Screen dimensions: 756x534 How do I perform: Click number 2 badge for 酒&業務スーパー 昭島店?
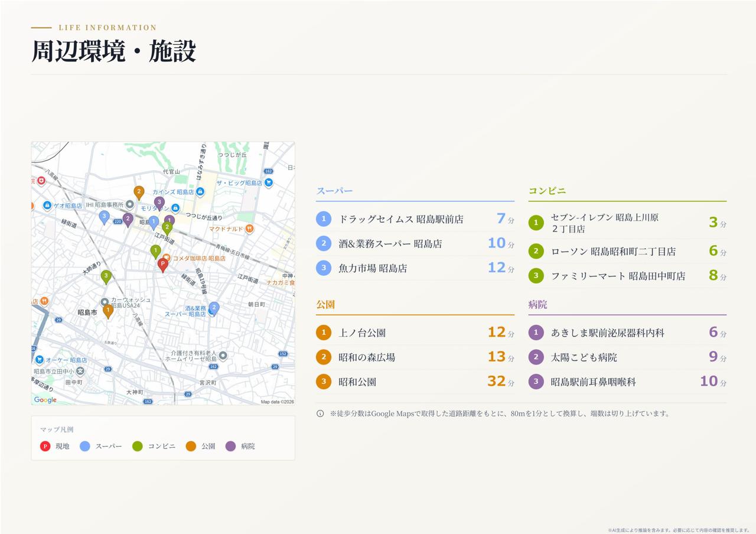click(324, 243)
